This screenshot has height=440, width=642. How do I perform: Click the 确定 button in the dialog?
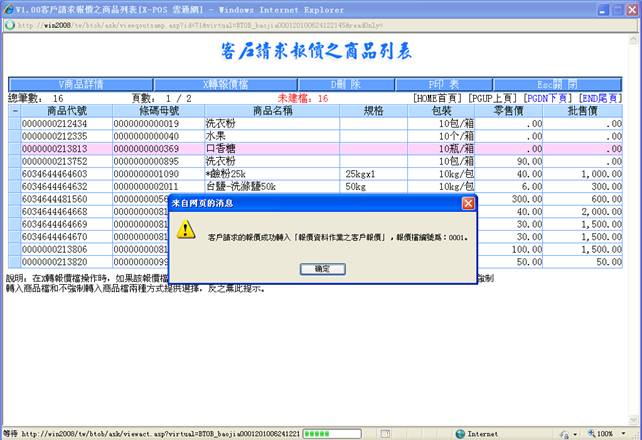point(322,269)
